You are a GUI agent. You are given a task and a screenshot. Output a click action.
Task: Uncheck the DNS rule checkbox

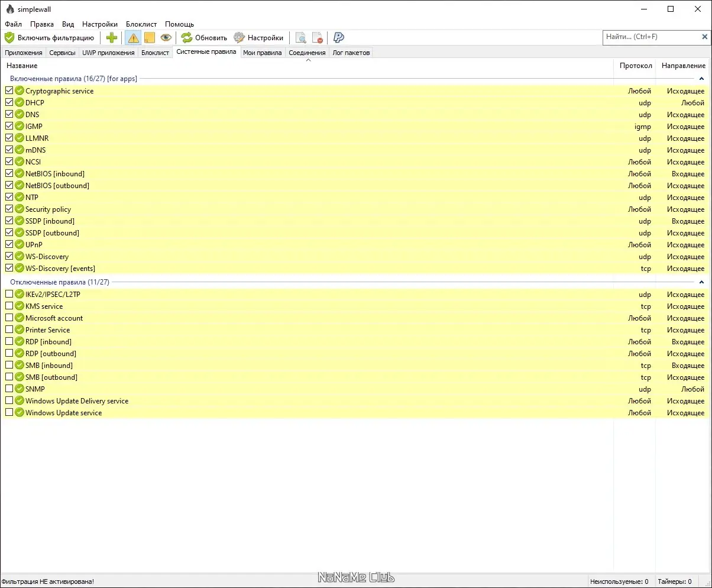(x=9, y=114)
